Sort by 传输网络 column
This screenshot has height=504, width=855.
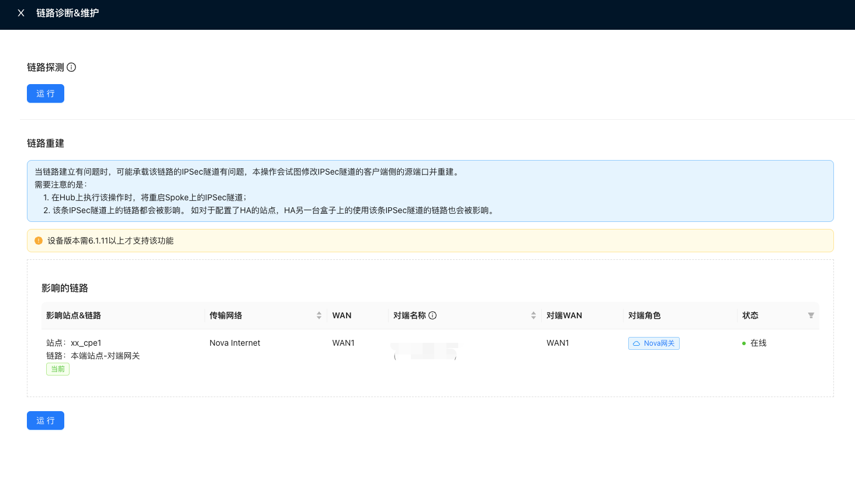click(319, 315)
